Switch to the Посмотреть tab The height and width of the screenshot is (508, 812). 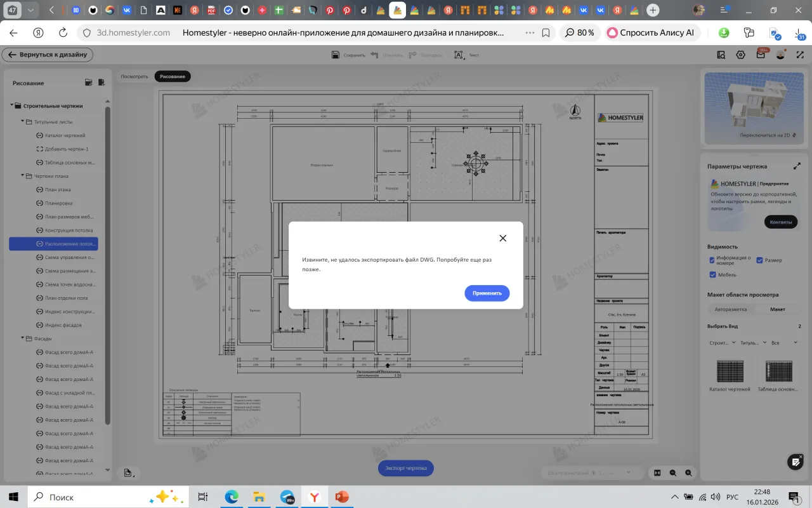(x=134, y=77)
